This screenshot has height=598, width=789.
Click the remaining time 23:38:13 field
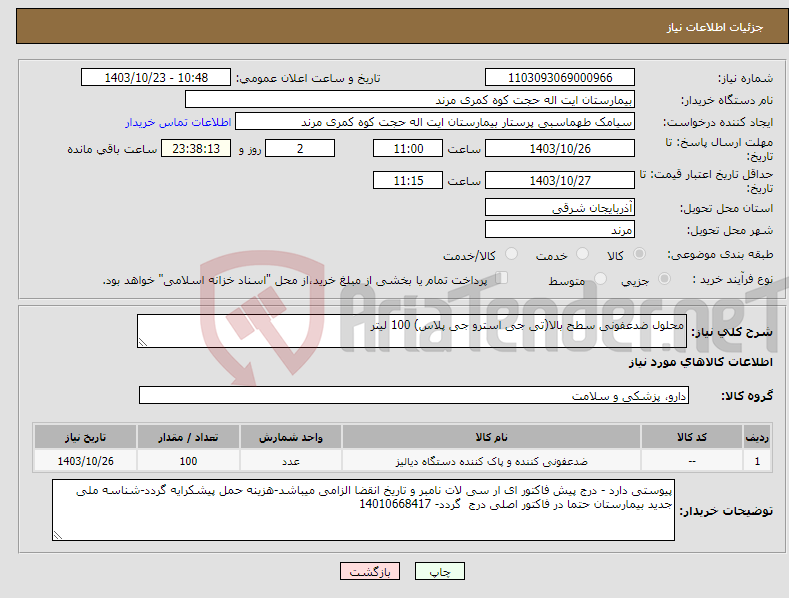[196, 148]
